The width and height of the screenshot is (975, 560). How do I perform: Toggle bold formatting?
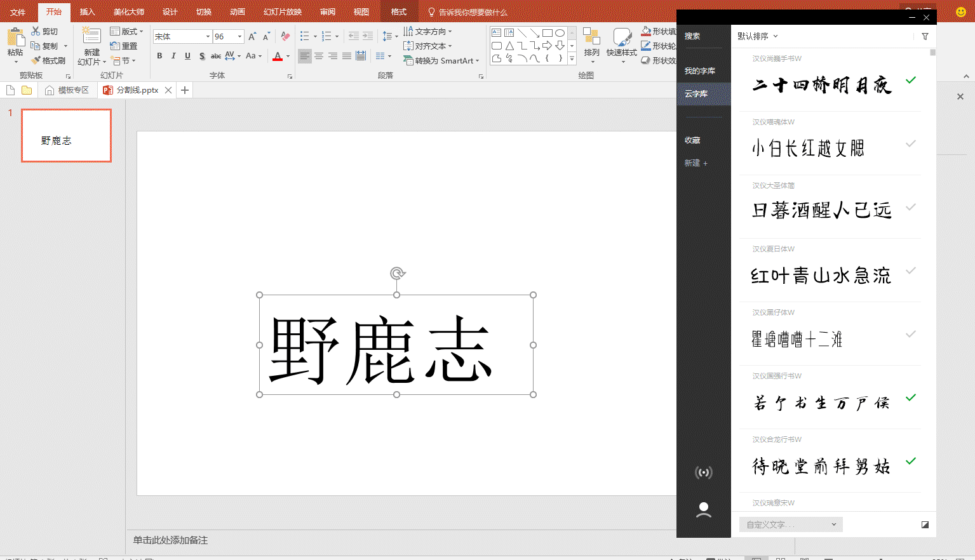click(x=159, y=56)
